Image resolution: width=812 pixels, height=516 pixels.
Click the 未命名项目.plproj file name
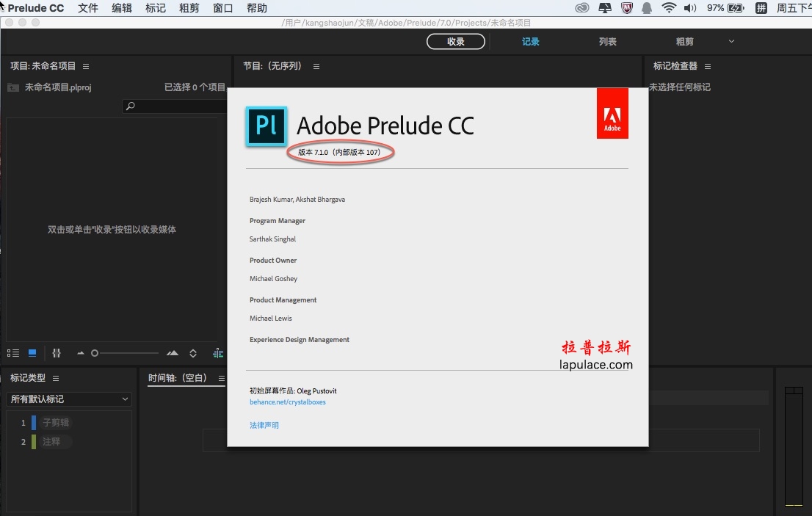(x=58, y=87)
